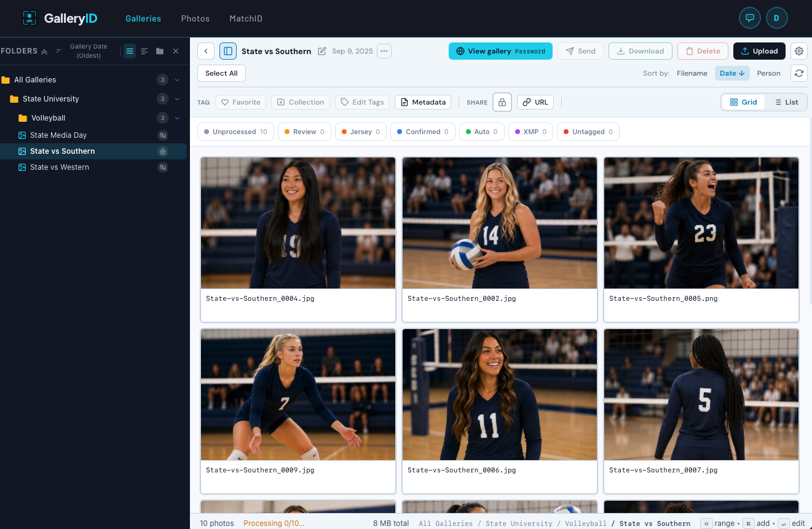The width and height of the screenshot is (812, 529).
Task: Open gallery settings gear
Action: pos(799,51)
